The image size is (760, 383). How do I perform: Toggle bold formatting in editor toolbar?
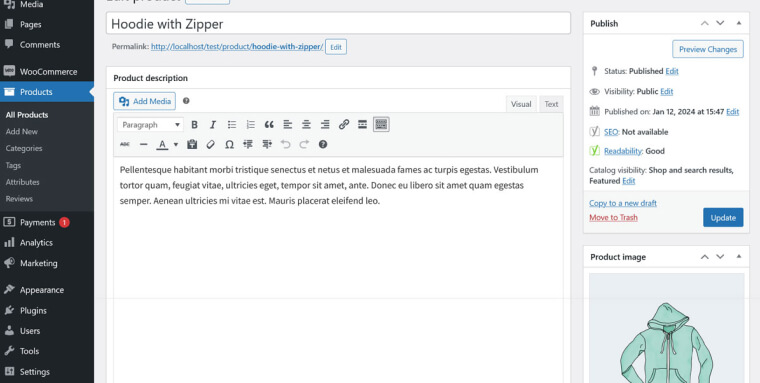click(x=194, y=125)
